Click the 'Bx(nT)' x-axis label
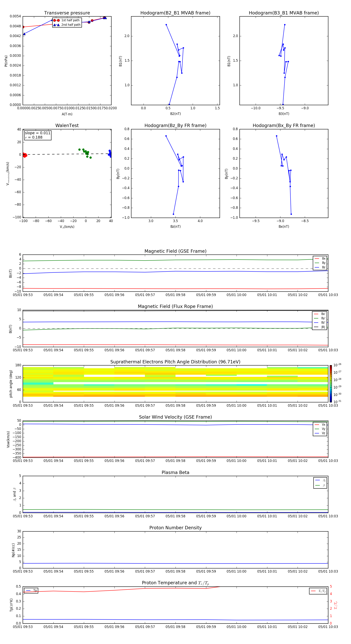The height and width of the screenshot is (644, 351). pyautogui.click(x=284, y=227)
